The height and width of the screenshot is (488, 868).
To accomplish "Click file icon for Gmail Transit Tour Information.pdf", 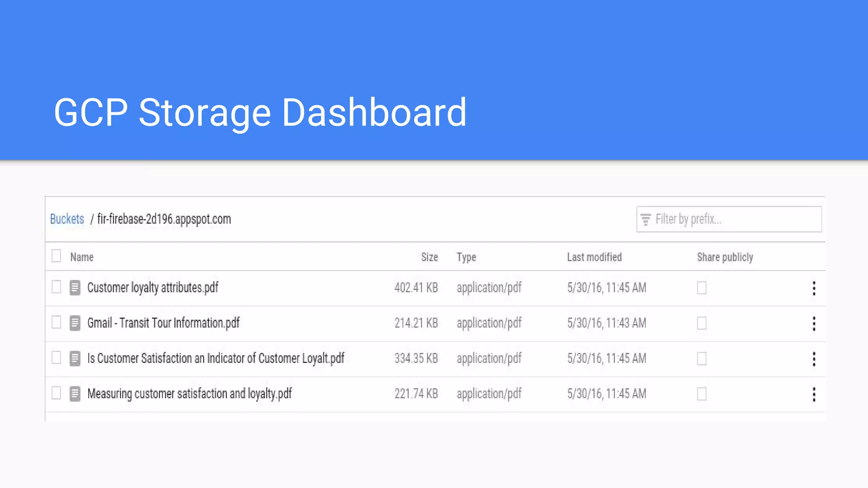I will [x=75, y=323].
